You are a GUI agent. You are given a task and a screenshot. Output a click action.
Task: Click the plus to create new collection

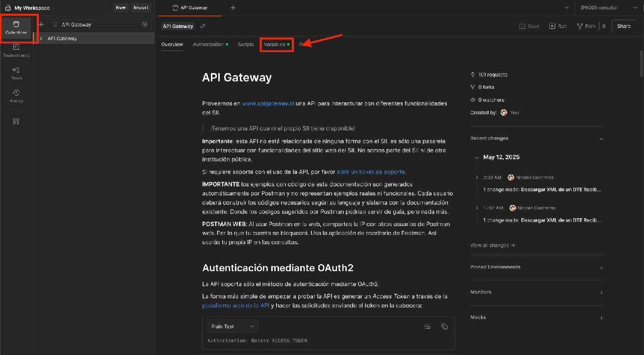coord(41,25)
